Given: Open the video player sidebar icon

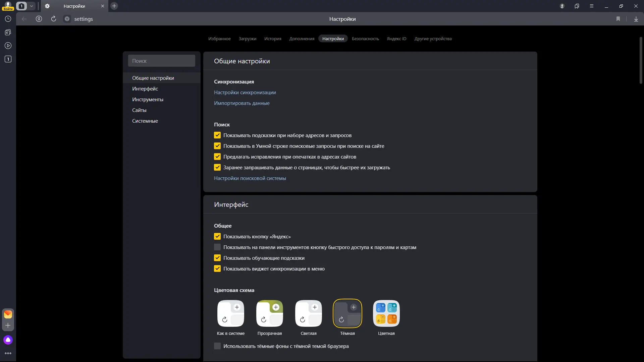Looking at the screenshot, I should point(8,46).
